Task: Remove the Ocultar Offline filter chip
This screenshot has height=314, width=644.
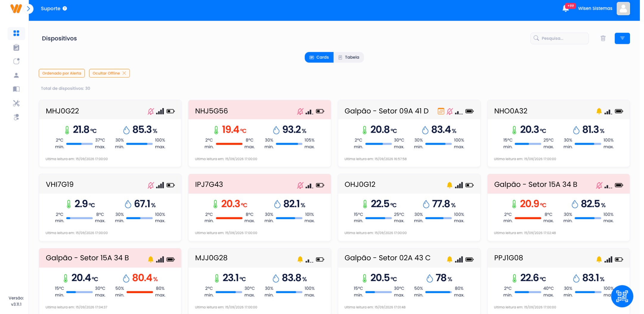Action: pyautogui.click(x=124, y=73)
